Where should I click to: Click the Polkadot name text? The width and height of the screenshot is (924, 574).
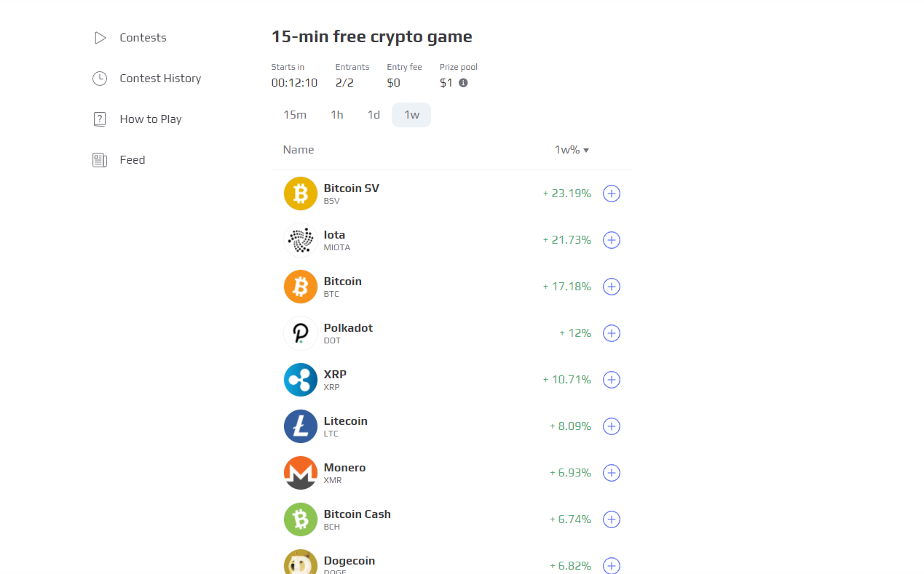pos(348,327)
